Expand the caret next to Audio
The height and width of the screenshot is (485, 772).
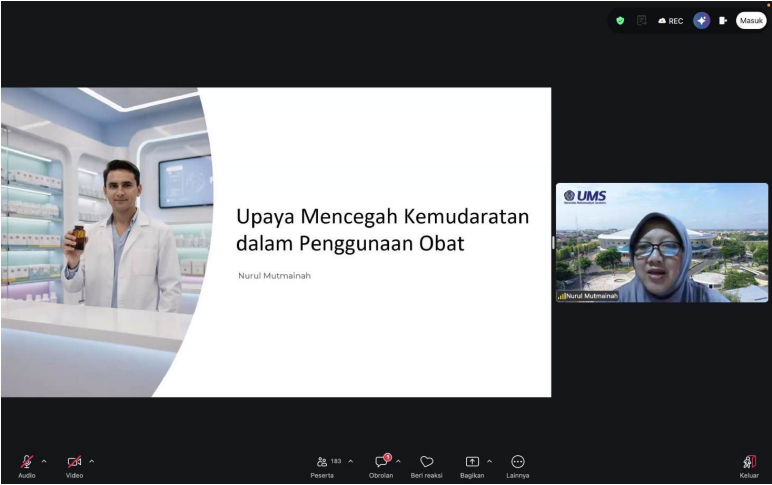point(44,461)
